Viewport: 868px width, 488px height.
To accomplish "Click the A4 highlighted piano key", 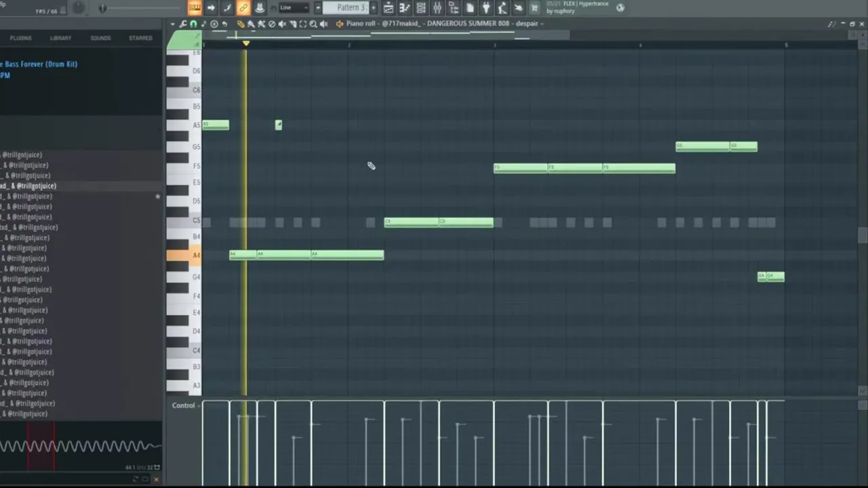I will tap(184, 256).
